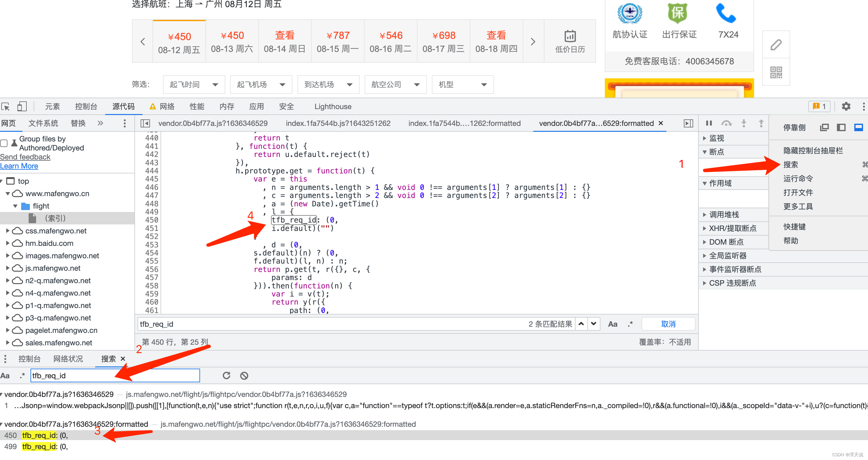This screenshot has width=868, height=460.
Task: Close the vendor formatted file tab
Action: pos(661,123)
